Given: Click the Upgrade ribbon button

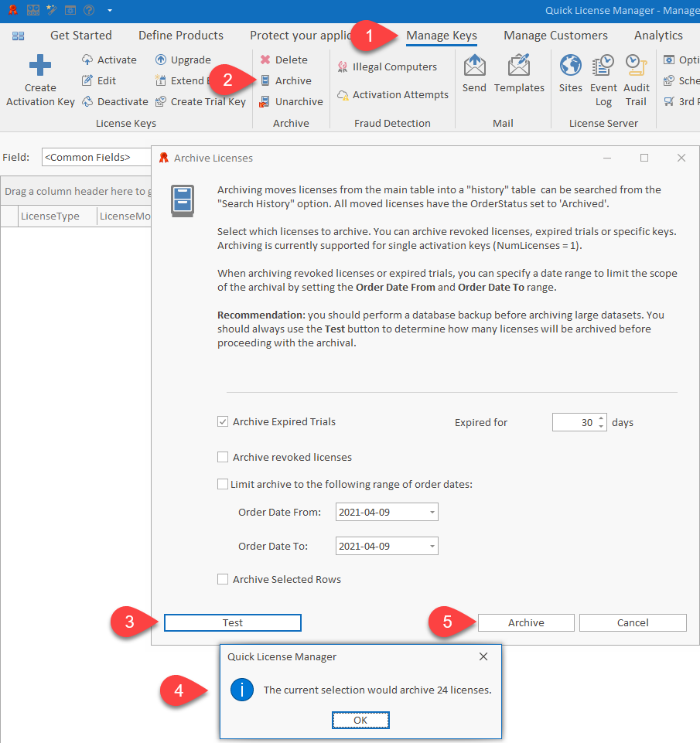Looking at the screenshot, I should click(x=183, y=60).
